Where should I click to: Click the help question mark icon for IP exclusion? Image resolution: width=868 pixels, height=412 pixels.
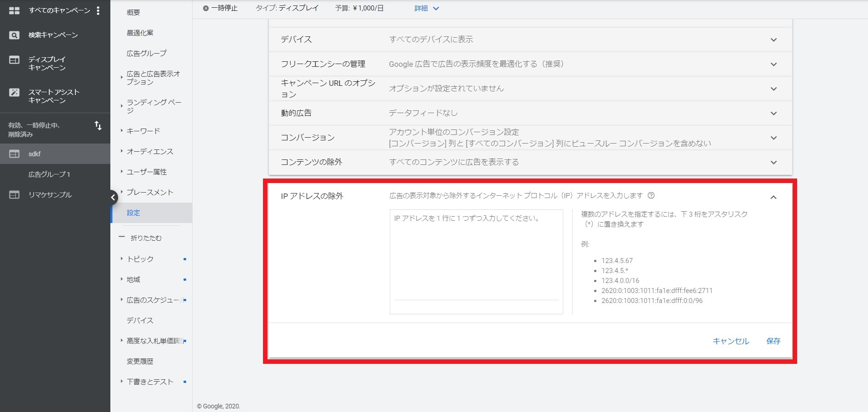651,195
